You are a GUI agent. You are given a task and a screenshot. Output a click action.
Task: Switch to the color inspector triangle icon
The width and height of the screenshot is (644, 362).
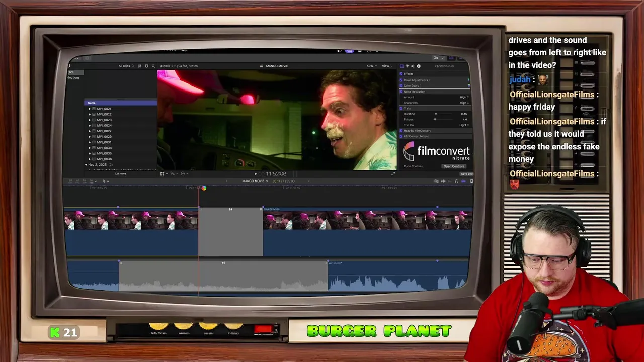pos(407,66)
